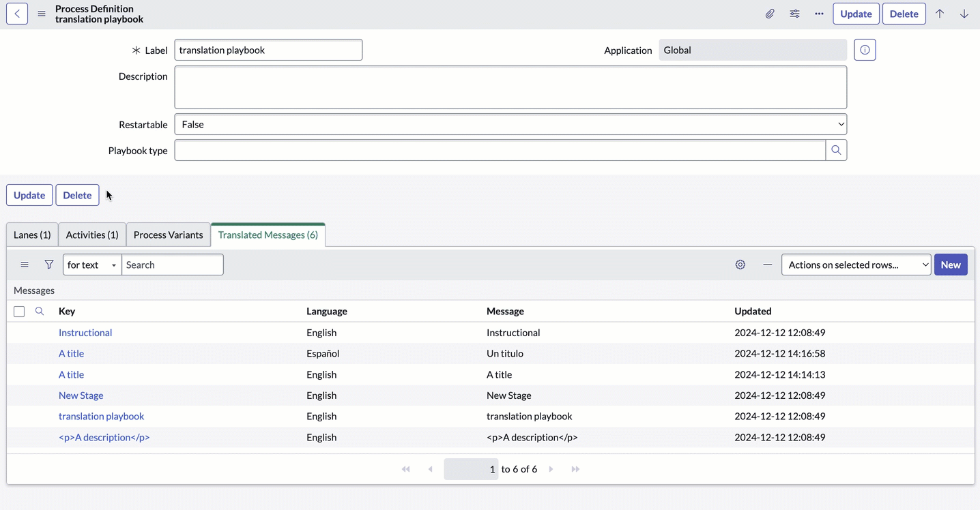Image resolution: width=980 pixels, height=510 pixels.
Task: Sort by the Updated column header
Action: pos(753,311)
